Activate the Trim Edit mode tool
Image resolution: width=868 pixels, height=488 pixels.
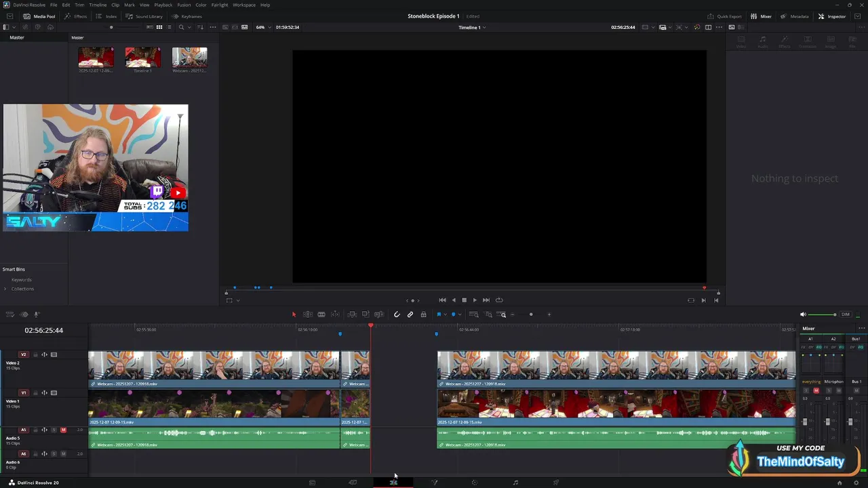tap(308, 314)
